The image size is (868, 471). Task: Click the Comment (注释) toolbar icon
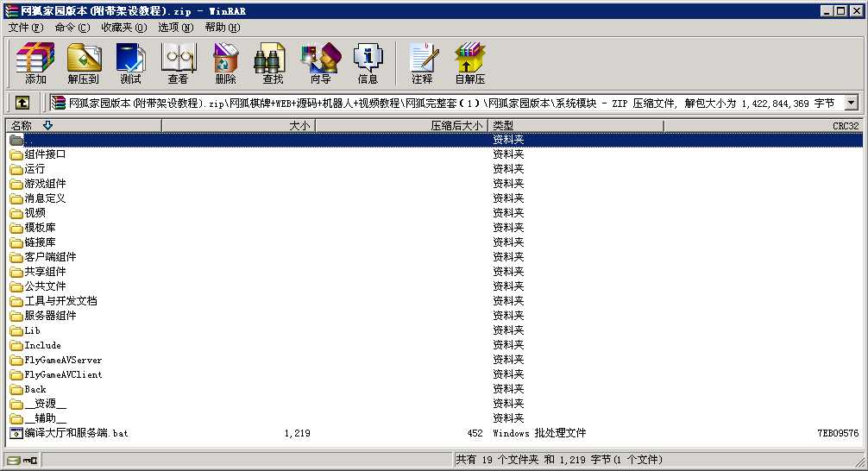(x=423, y=63)
